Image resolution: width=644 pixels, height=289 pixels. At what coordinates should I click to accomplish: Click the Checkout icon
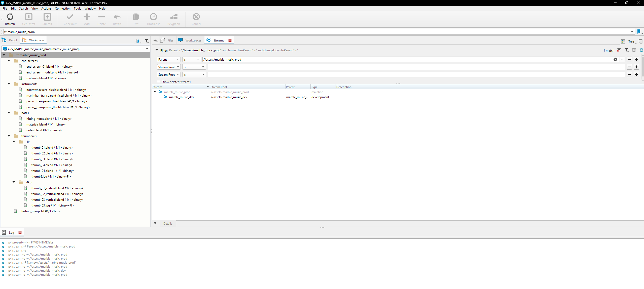[x=70, y=19]
